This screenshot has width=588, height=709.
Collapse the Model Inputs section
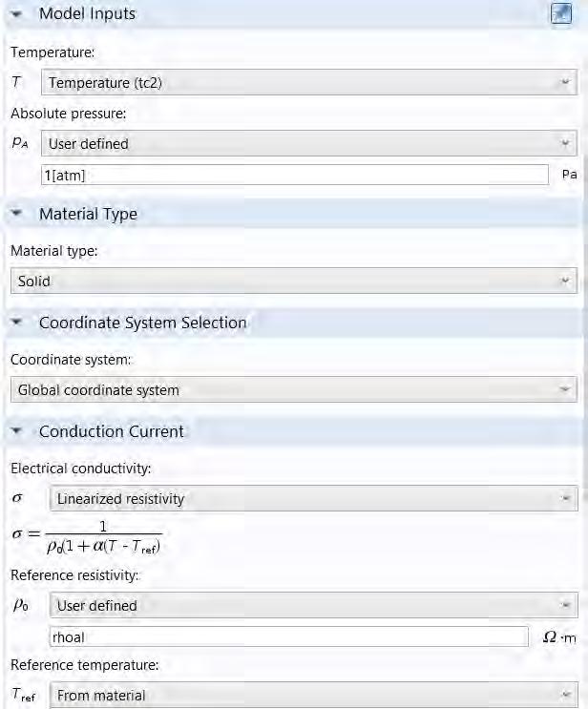pos(17,14)
